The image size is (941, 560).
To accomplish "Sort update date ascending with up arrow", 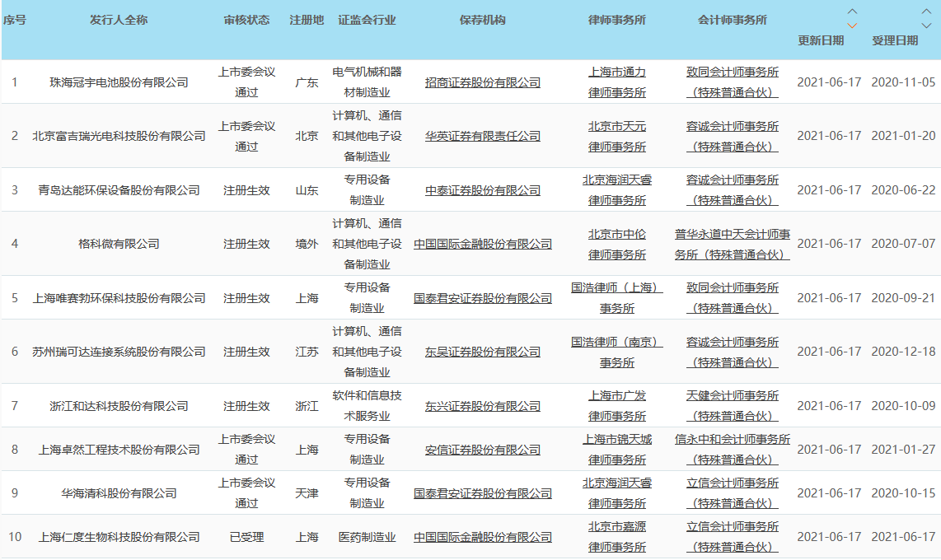I will (x=851, y=12).
